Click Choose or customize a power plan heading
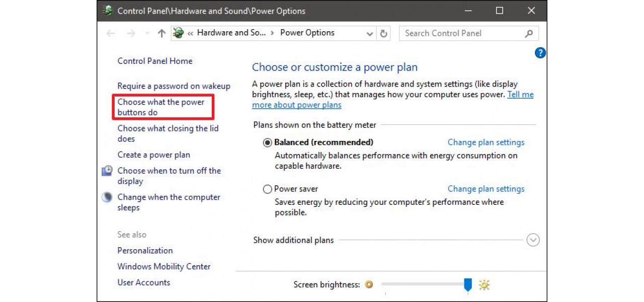 (x=335, y=67)
